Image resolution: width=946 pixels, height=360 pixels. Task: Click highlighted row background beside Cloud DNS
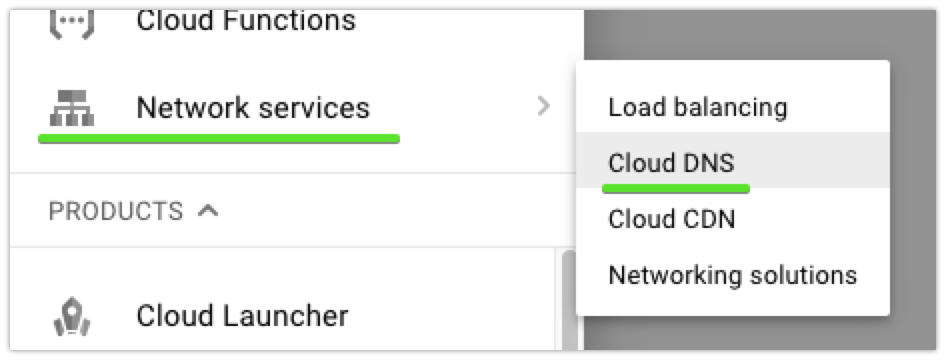click(814, 160)
